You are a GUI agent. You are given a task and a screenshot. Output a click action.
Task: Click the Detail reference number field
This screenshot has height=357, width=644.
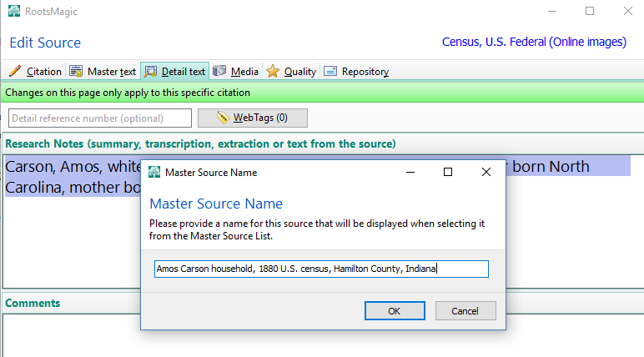[100, 118]
